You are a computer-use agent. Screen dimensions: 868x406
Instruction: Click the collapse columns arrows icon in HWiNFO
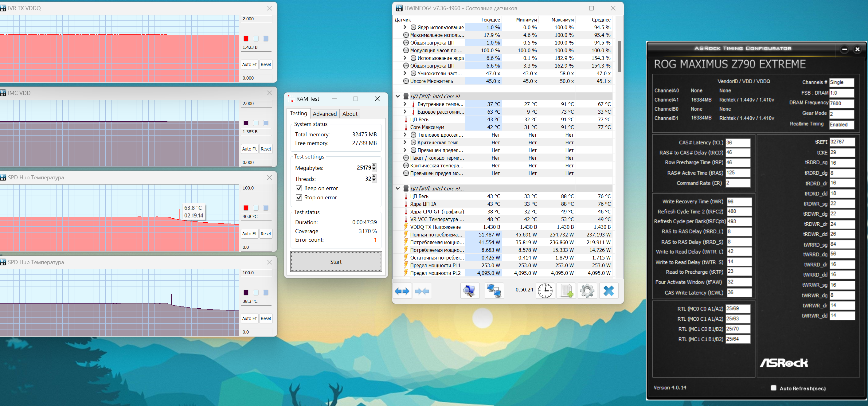point(422,291)
